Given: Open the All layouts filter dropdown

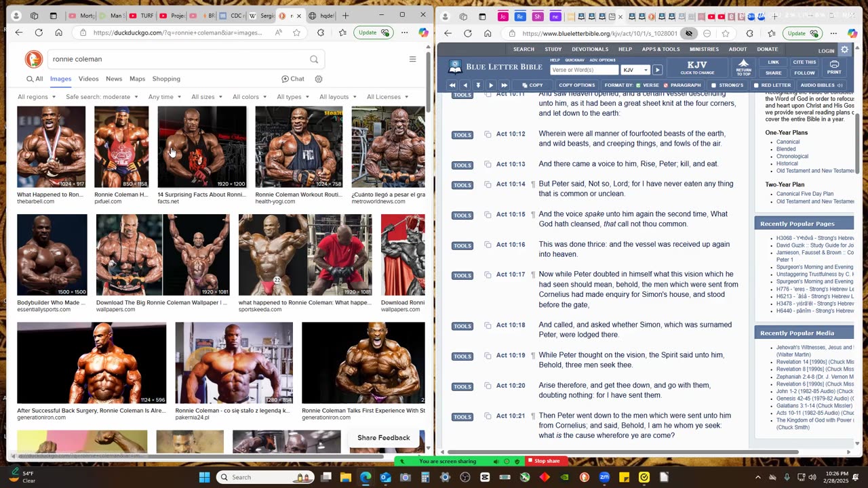Looking at the screenshot, I should 338,97.
